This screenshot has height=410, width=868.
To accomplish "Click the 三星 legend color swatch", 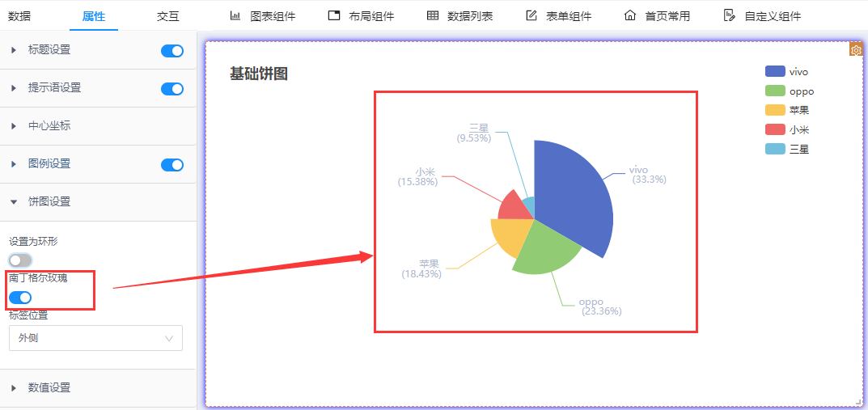I will point(775,149).
